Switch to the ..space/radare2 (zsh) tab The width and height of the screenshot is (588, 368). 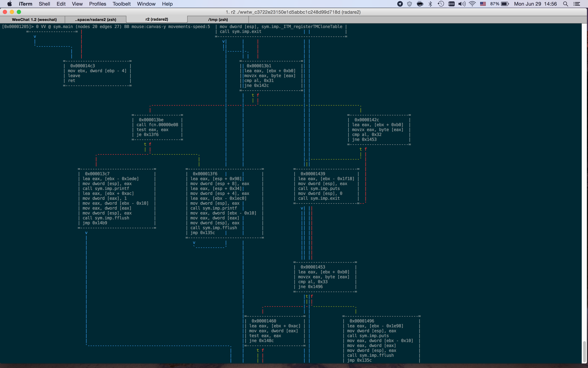[x=96, y=19]
